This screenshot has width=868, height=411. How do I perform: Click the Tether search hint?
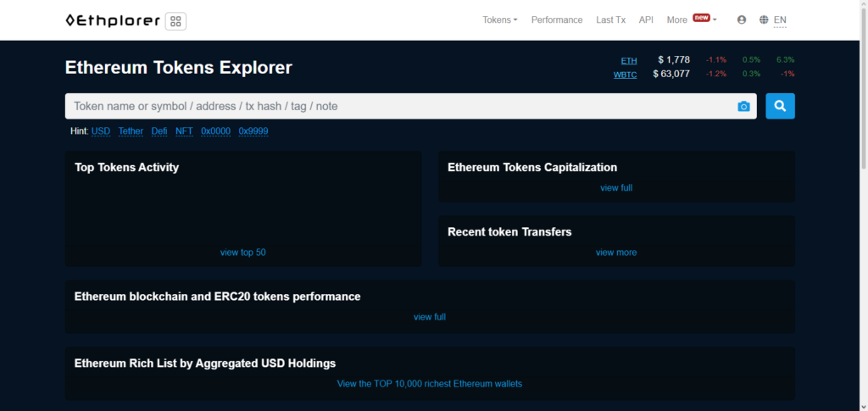(131, 131)
